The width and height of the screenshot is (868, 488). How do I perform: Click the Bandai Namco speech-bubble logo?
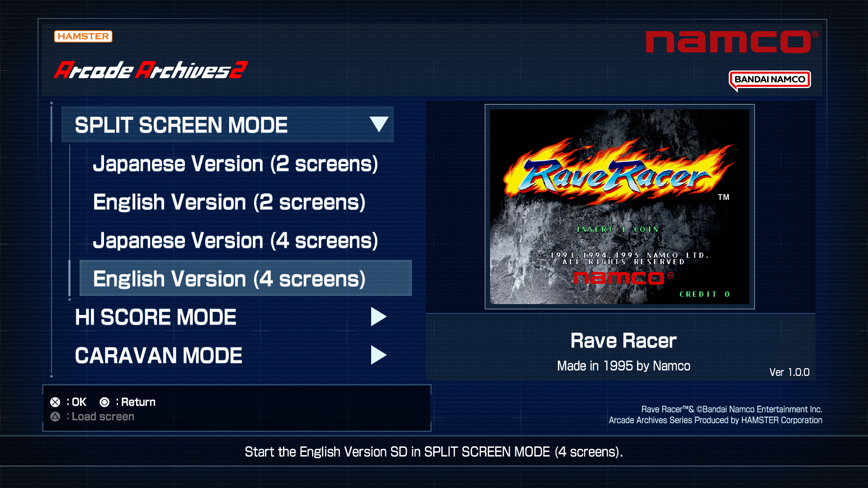tap(769, 80)
